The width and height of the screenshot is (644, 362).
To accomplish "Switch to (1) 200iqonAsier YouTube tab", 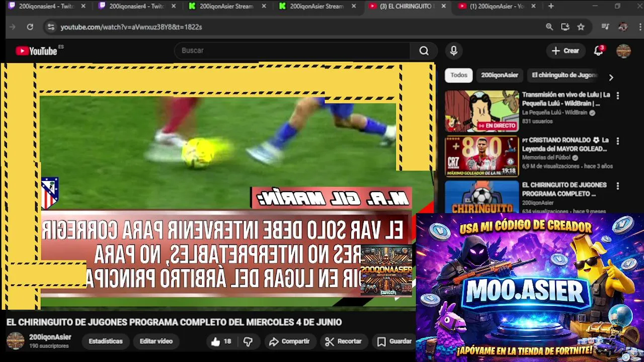I will [497, 7].
